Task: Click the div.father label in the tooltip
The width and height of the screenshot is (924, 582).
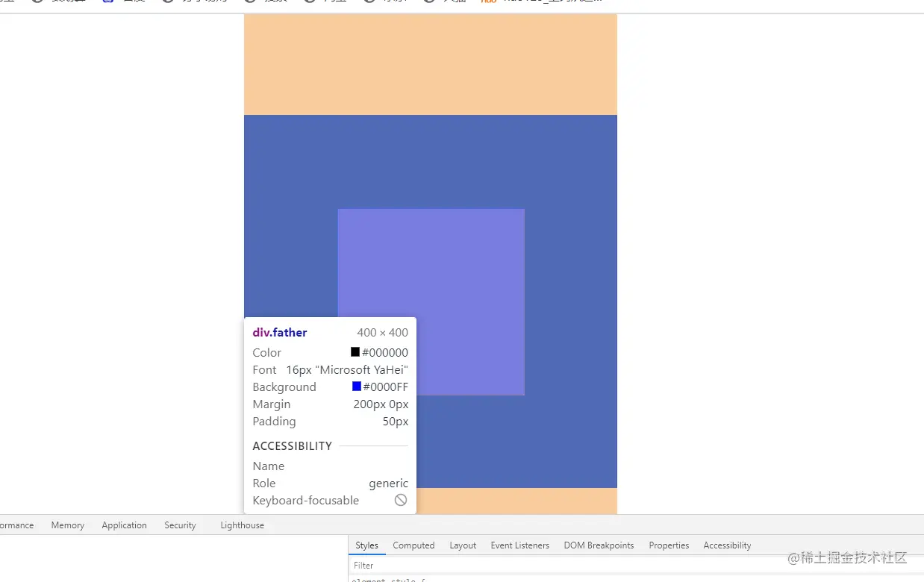Action: (280, 333)
